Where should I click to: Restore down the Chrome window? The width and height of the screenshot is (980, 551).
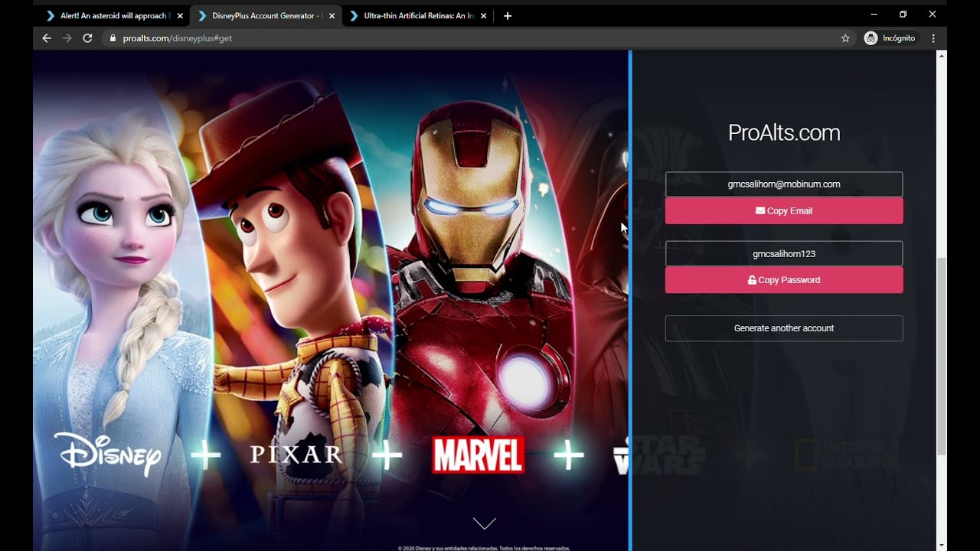click(903, 15)
